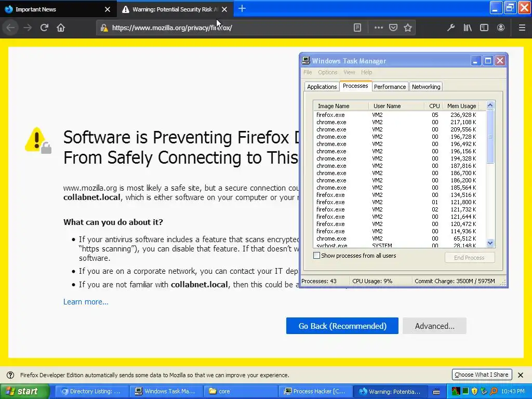Sort processes by User Name column

coord(396,106)
